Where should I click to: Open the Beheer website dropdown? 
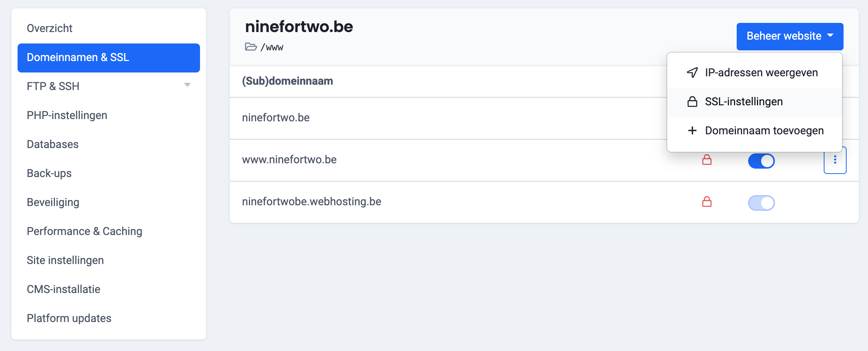click(789, 36)
